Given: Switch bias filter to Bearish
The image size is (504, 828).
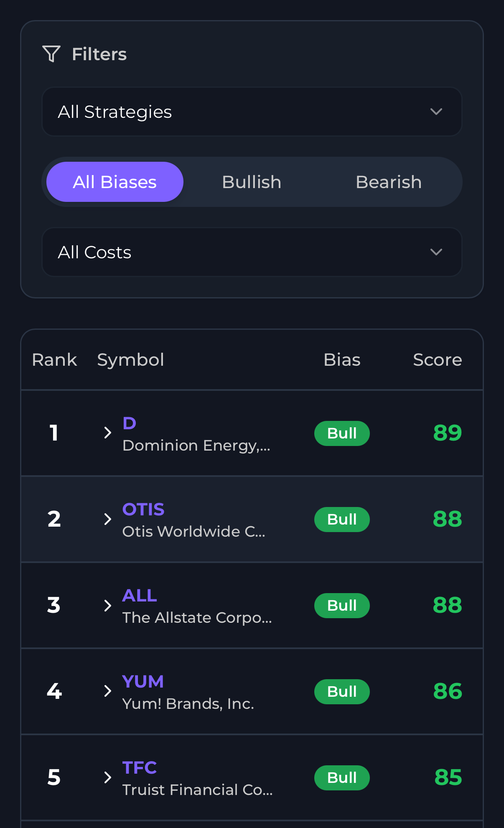Looking at the screenshot, I should [x=389, y=182].
